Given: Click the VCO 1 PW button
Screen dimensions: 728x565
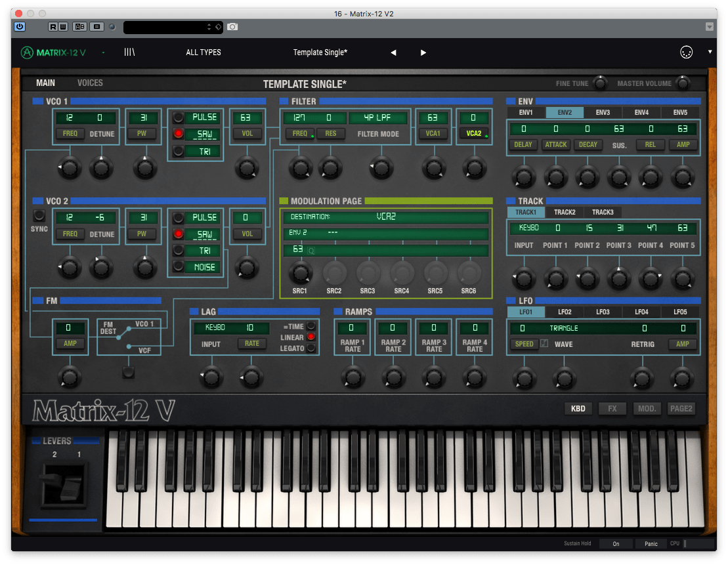Looking at the screenshot, I should (x=142, y=134).
